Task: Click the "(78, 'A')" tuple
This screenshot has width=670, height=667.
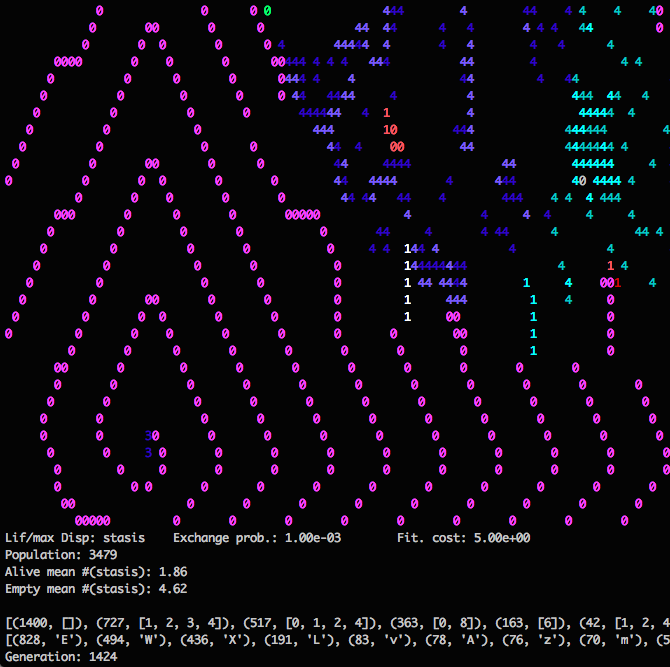Action: coord(456,640)
